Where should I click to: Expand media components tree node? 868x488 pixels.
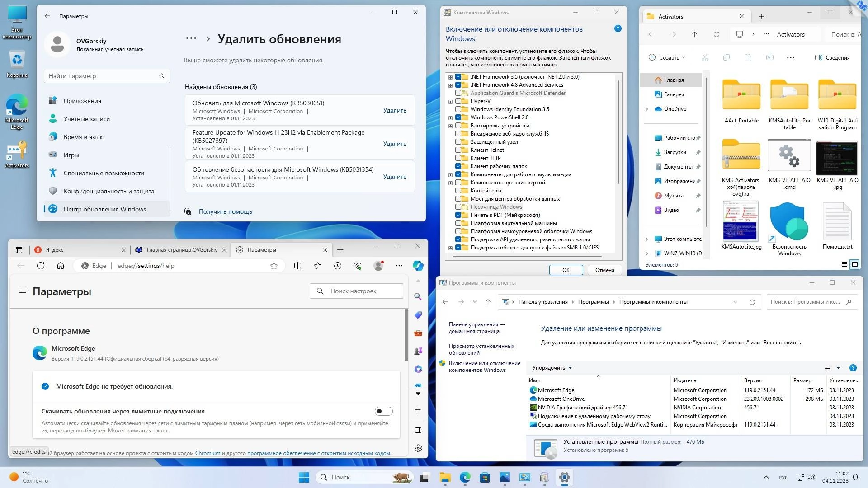coord(450,175)
